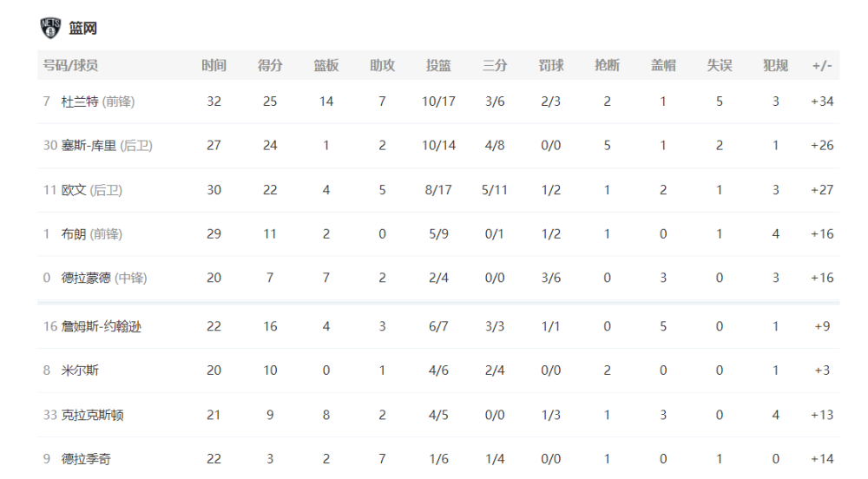Click player name 布朗
This screenshot has height=479, width=868.
(x=74, y=234)
